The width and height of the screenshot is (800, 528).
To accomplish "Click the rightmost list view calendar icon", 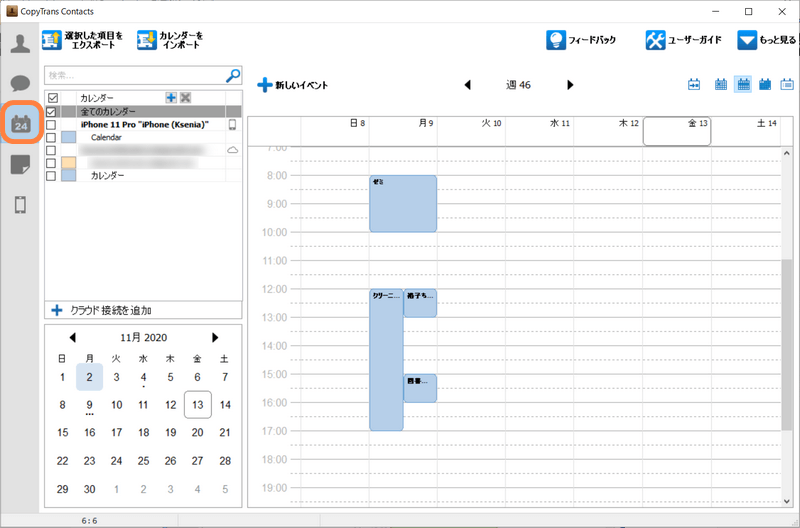I will (x=787, y=85).
